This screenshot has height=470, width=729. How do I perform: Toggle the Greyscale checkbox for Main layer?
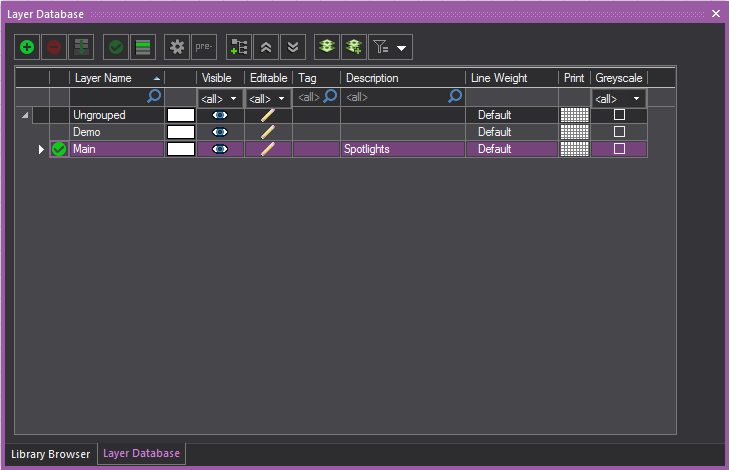point(619,149)
